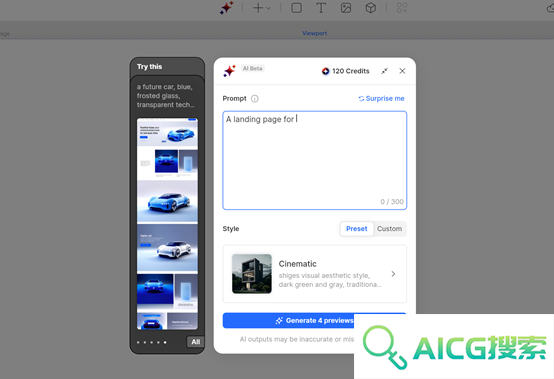Switch Style to Preset tab

click(356, 229)
